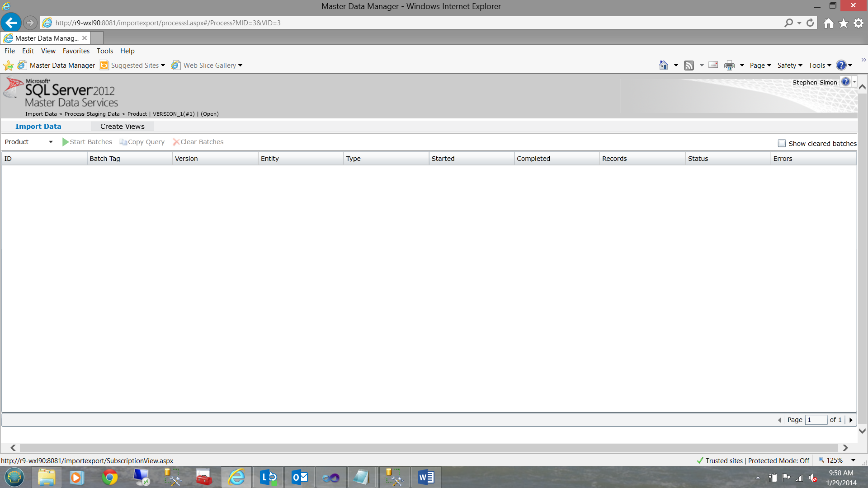868x488 pixels.
Task: Expand the Suggested Sites dropdown
Action: pos(163,66)
